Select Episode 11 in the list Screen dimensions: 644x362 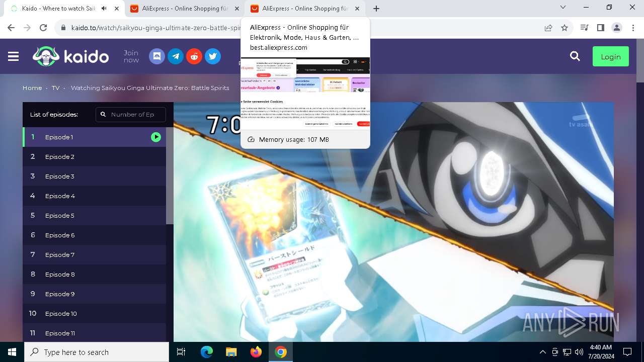[94, 333]
